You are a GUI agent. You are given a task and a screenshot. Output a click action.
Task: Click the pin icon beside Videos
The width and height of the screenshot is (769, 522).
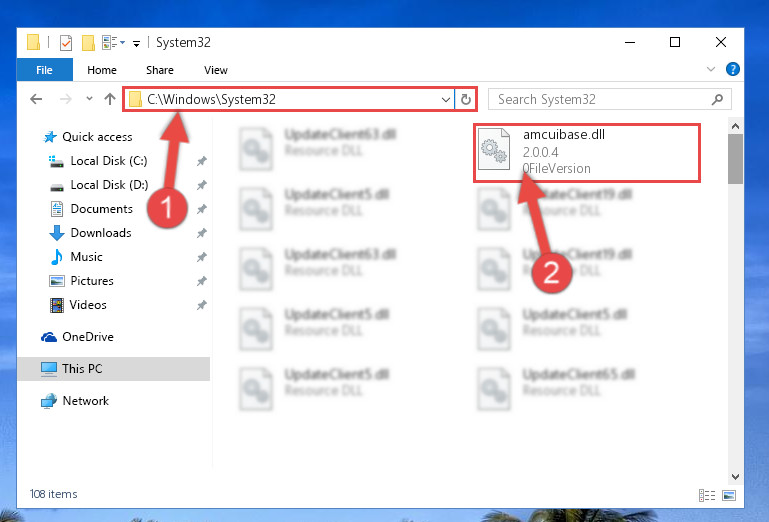point(202,305)
